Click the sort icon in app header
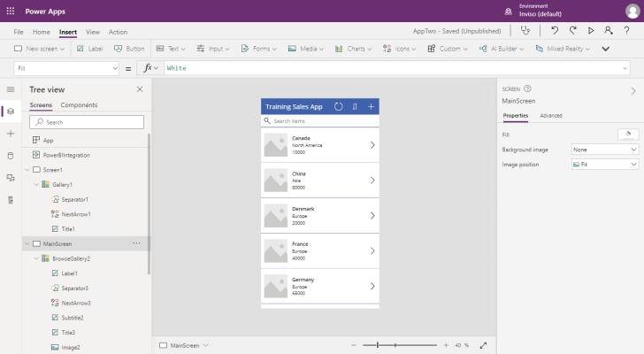This screenshot has width=644, height=354. pos(355,107)
